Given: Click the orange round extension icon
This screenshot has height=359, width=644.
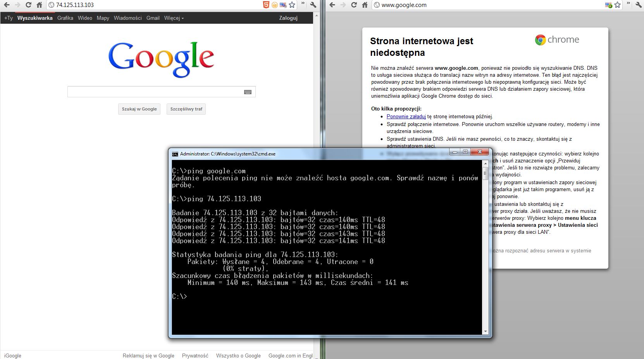Looking at the screenshot, I should (x=275, y=5).
